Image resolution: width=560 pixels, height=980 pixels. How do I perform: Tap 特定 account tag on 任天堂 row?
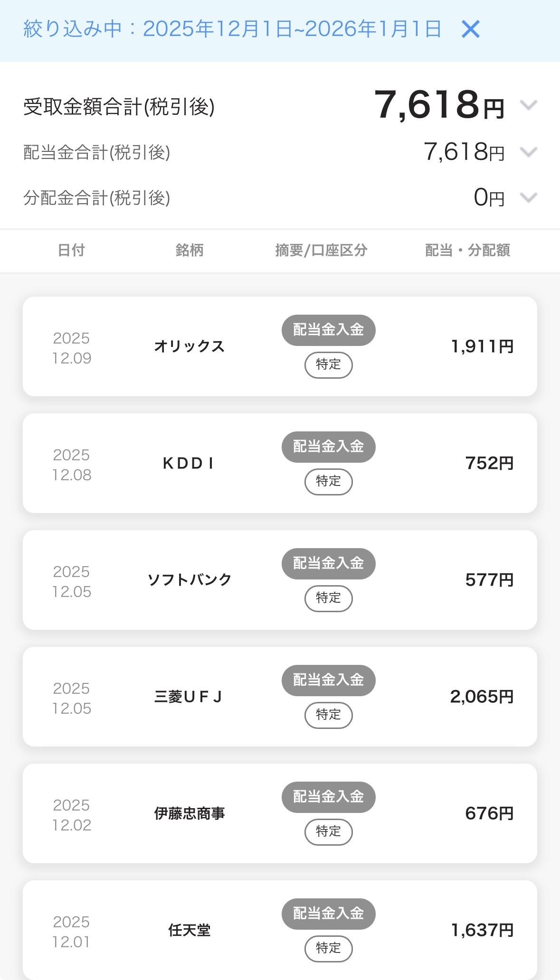click(328, 949)
